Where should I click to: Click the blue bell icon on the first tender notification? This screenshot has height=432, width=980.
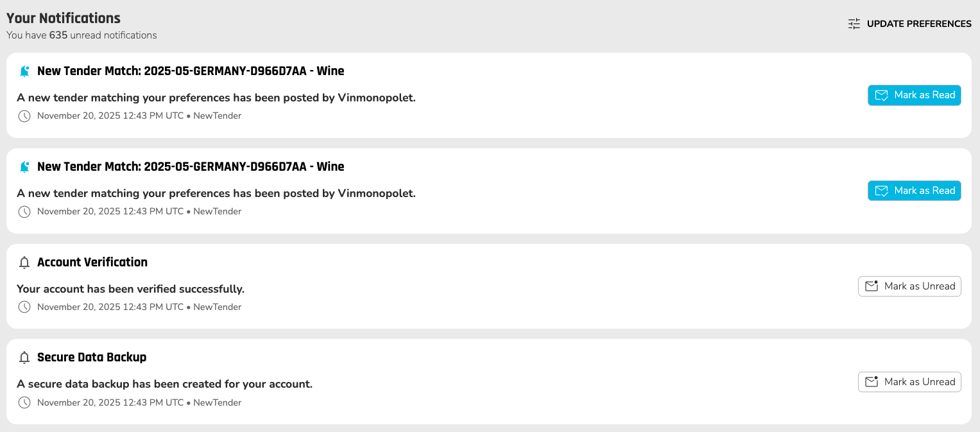click(24, 71)
